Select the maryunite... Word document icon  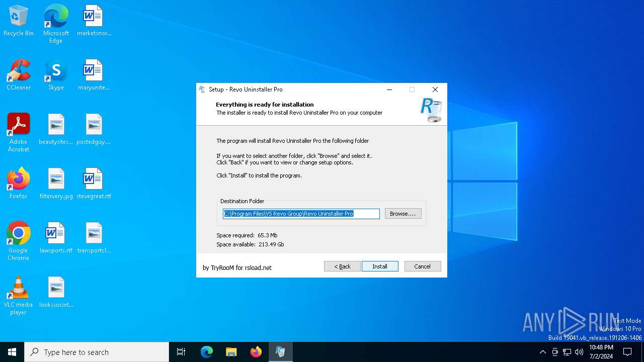[x=94, y=75]
